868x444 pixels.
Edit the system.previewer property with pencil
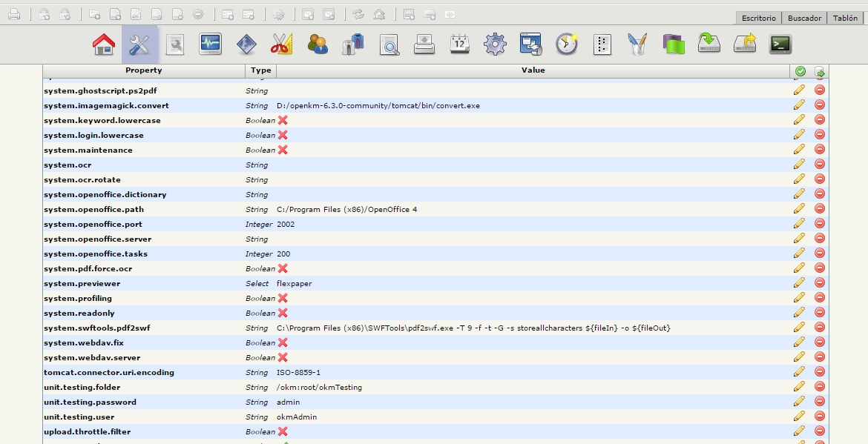799,283
